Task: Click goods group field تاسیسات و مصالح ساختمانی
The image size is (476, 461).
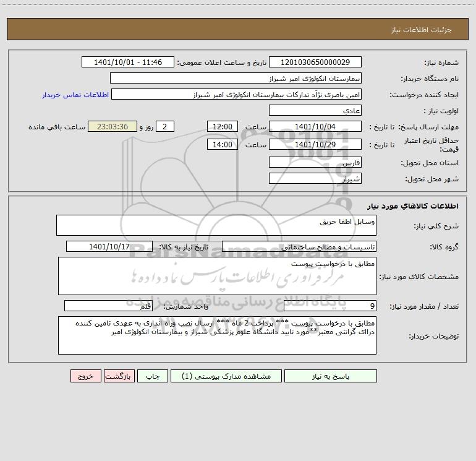Action: coord(299,246)
